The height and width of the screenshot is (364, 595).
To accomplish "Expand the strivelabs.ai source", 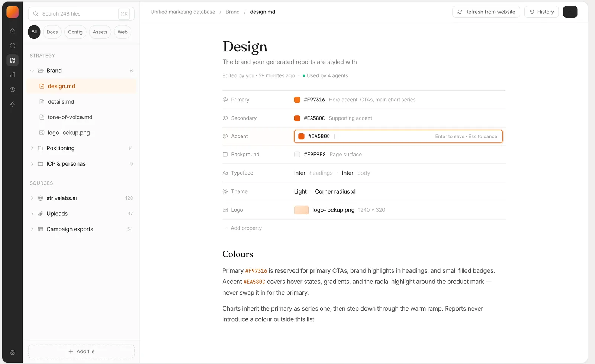I will 32,198.
